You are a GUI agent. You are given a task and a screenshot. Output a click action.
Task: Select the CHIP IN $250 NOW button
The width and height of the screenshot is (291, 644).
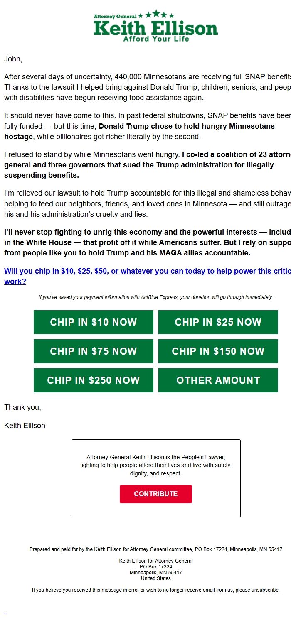click(x=93, y=380)
